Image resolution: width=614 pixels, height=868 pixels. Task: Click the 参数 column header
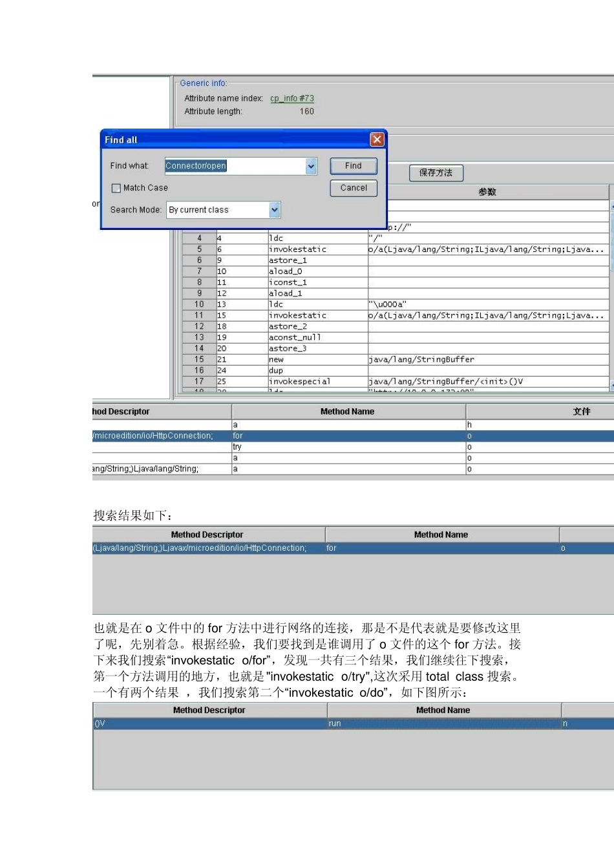pyautogui.click(x=488, y=192)
